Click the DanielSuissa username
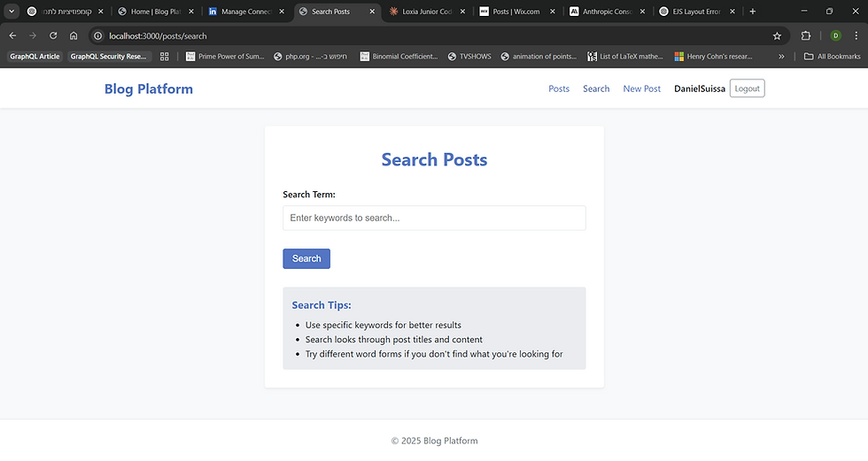868x461 pixels. point(700,88)
